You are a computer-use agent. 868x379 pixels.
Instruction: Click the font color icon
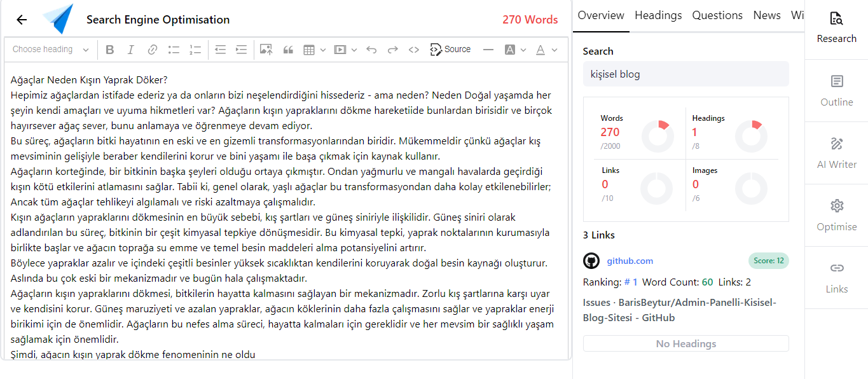(x=541, y=50)
